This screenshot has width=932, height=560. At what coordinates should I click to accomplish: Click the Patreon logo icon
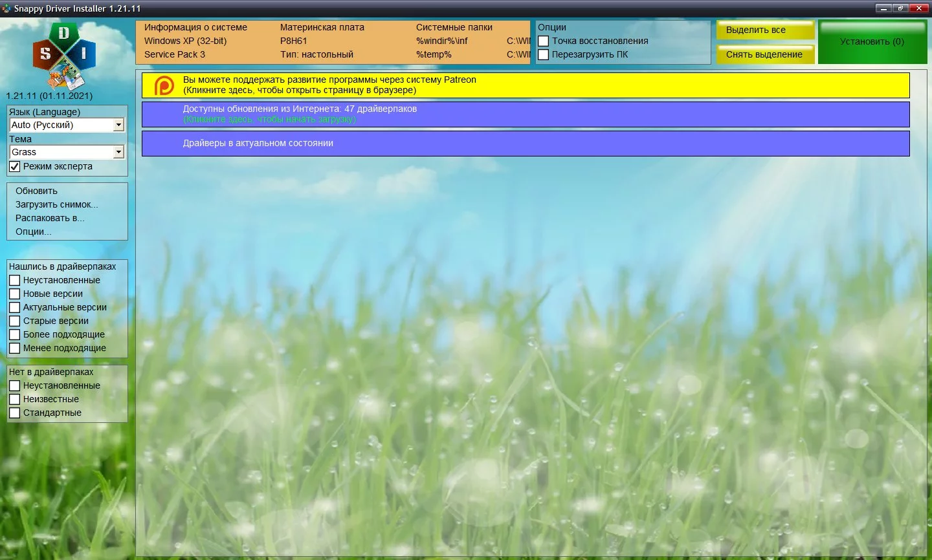(164, 85)
